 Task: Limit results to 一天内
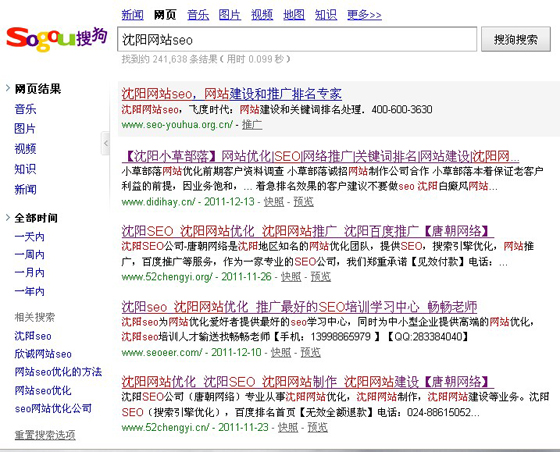(x=30, y=236)
